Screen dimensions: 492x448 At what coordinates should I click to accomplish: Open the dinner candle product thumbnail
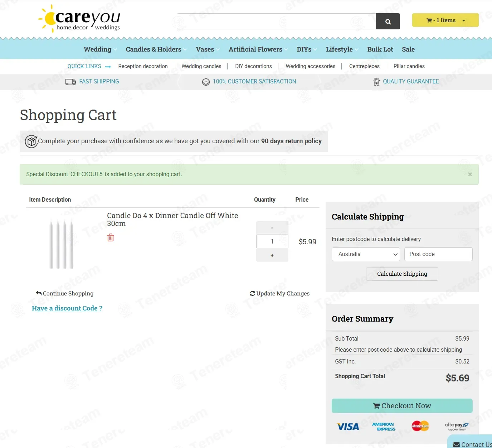coord(61,244)
